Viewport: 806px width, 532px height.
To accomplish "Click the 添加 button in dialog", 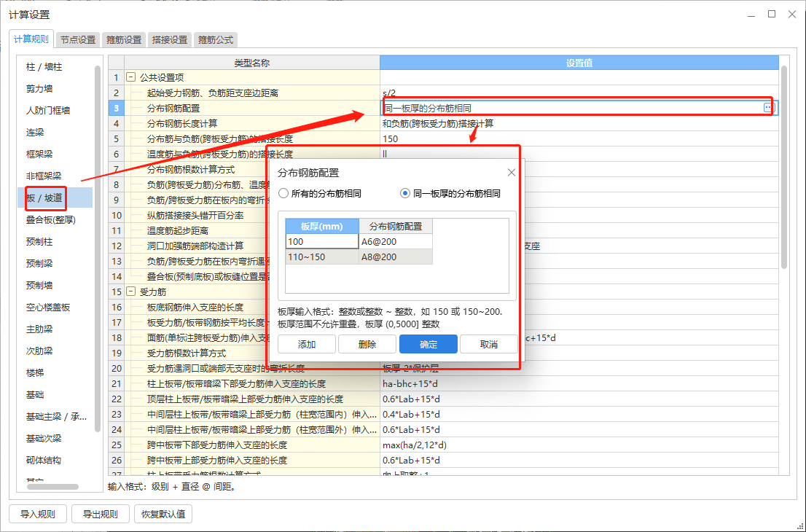I will point(307,344).
